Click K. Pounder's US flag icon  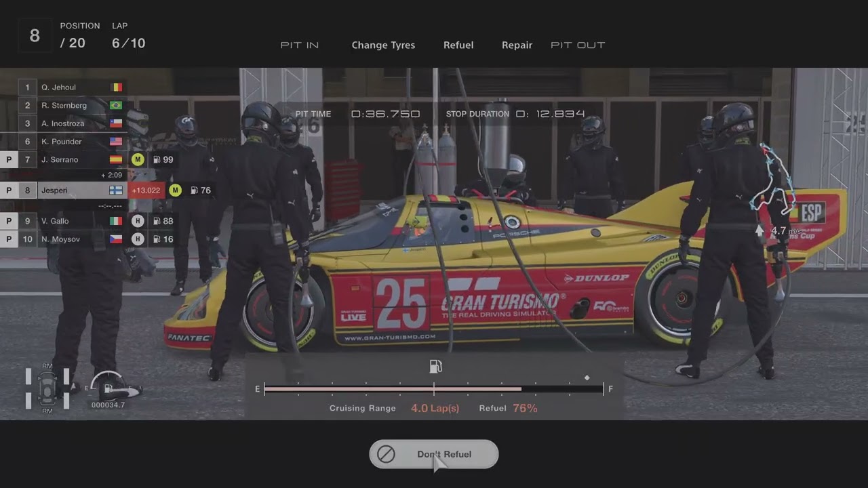tap(117, 142)
